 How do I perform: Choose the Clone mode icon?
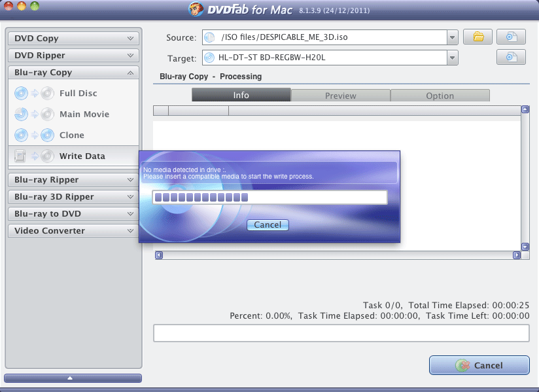(33, 135)
